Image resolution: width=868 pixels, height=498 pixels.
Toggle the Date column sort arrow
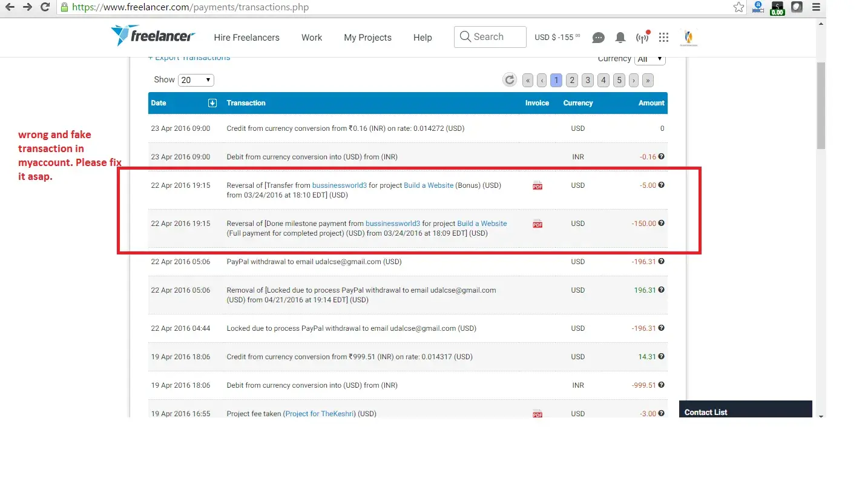pos(212,103)
